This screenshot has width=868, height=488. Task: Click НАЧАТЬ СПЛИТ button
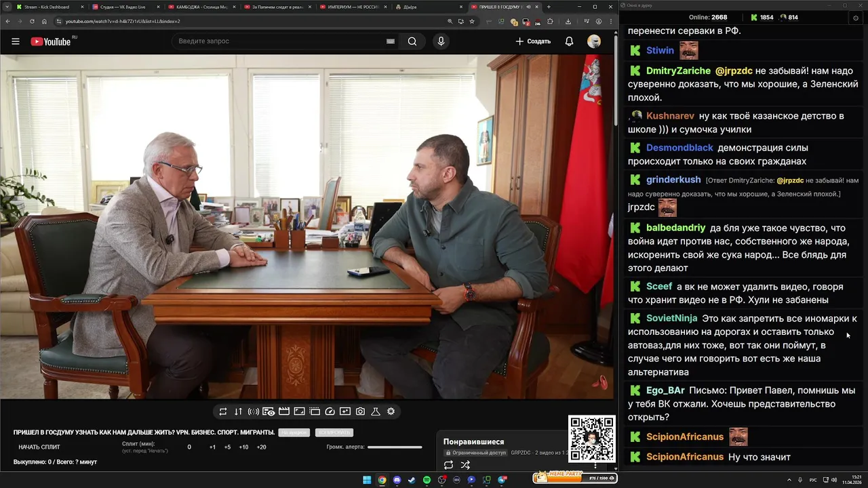pyautogui.click(x=39, y=447)
